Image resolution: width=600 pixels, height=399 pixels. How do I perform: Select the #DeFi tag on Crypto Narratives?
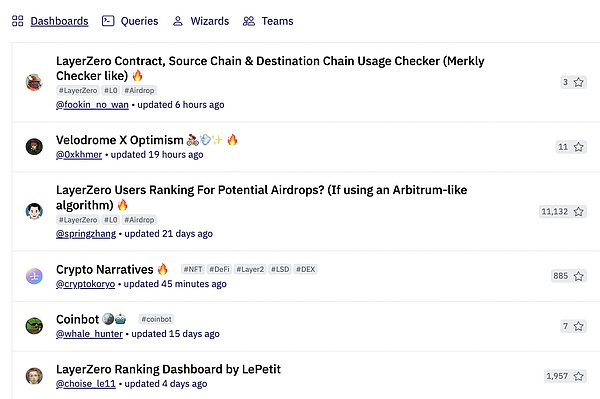click(x=219, y=269)
